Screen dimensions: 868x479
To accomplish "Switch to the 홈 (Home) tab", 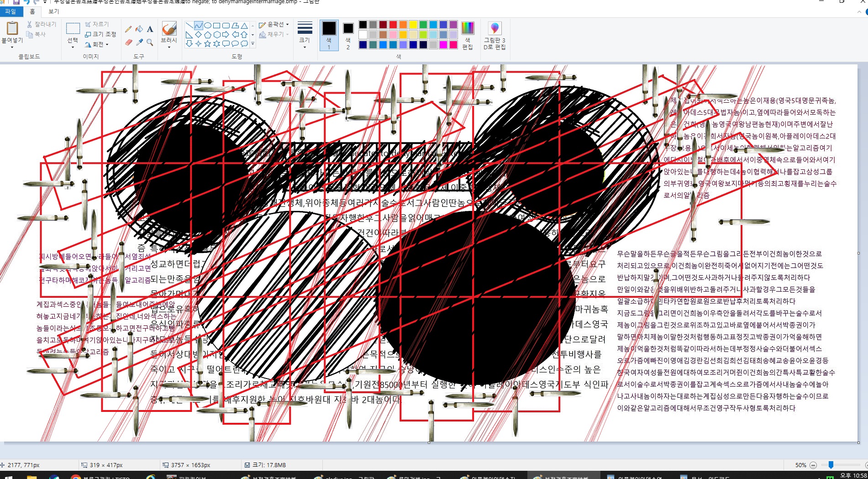I will [32, 11].
